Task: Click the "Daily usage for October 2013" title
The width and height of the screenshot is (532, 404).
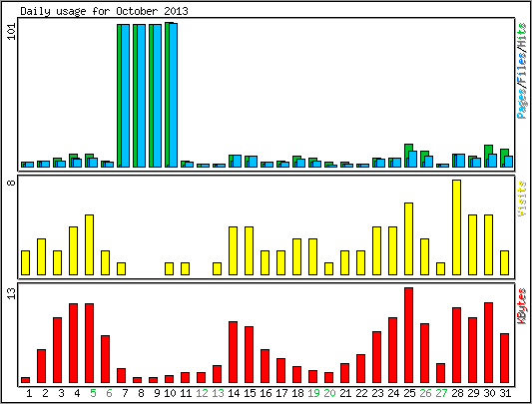Action: pyautogui.click(x=104, y=11)
